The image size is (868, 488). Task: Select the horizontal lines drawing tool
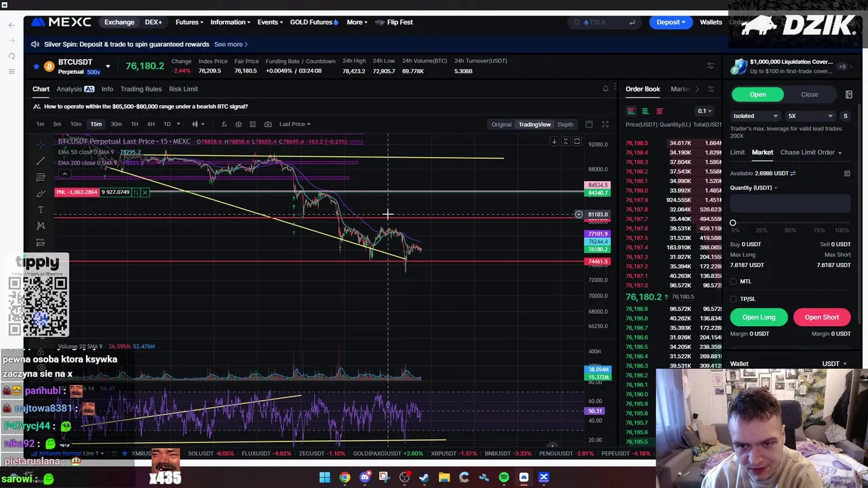tap(41, 177)
